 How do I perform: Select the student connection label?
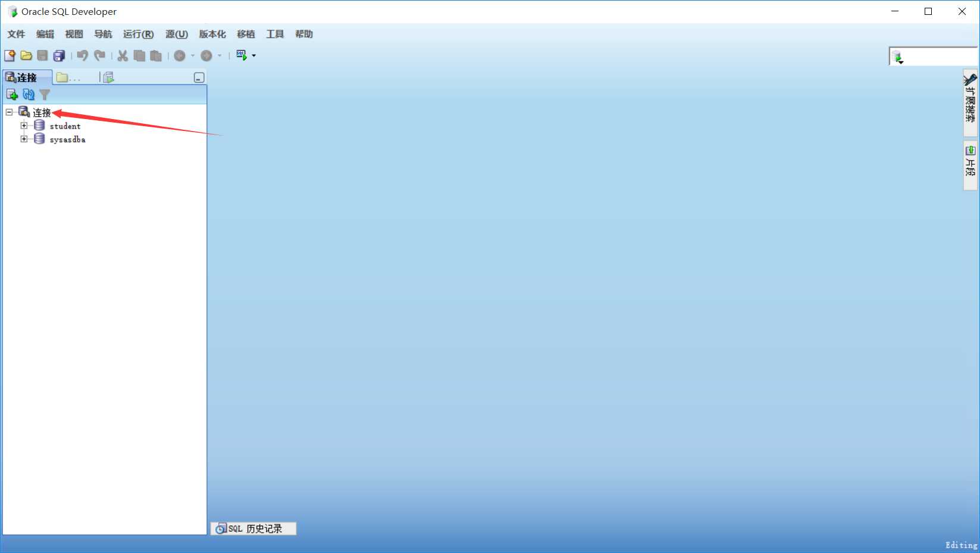pos(65,126)
